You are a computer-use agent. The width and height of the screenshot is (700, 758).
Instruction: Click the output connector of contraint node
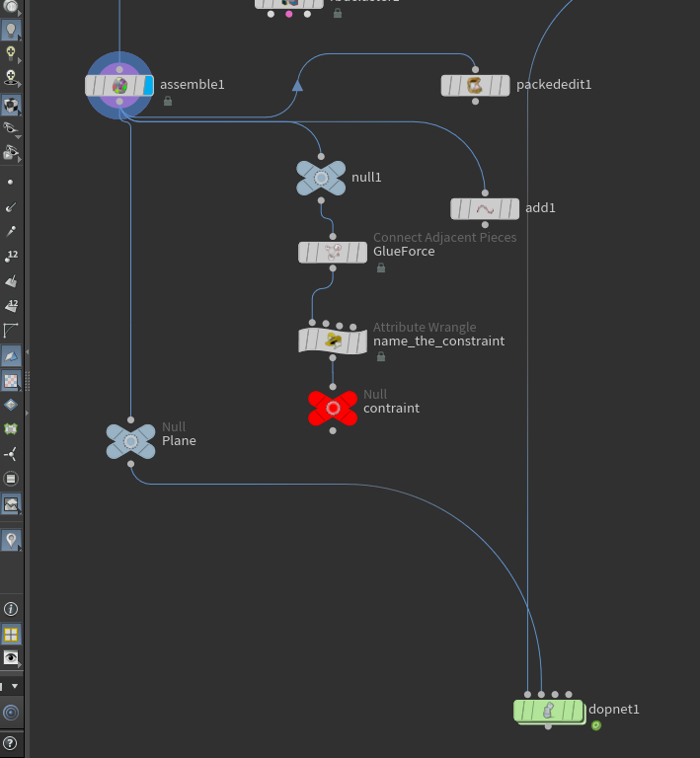pos(333,430)
